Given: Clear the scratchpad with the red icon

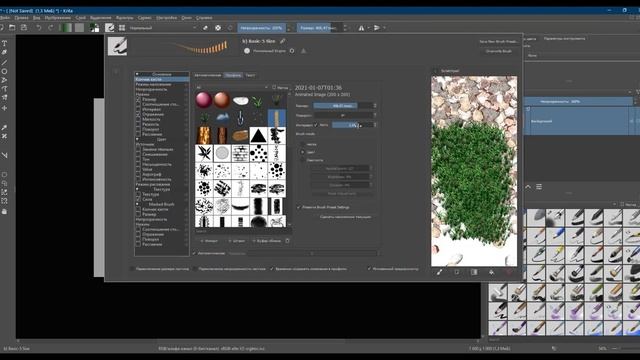Looking at the screenshot, I should [509, 272].
